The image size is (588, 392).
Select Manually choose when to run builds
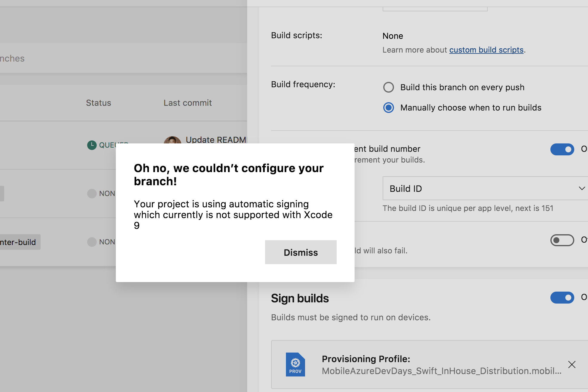coord(389,108)
